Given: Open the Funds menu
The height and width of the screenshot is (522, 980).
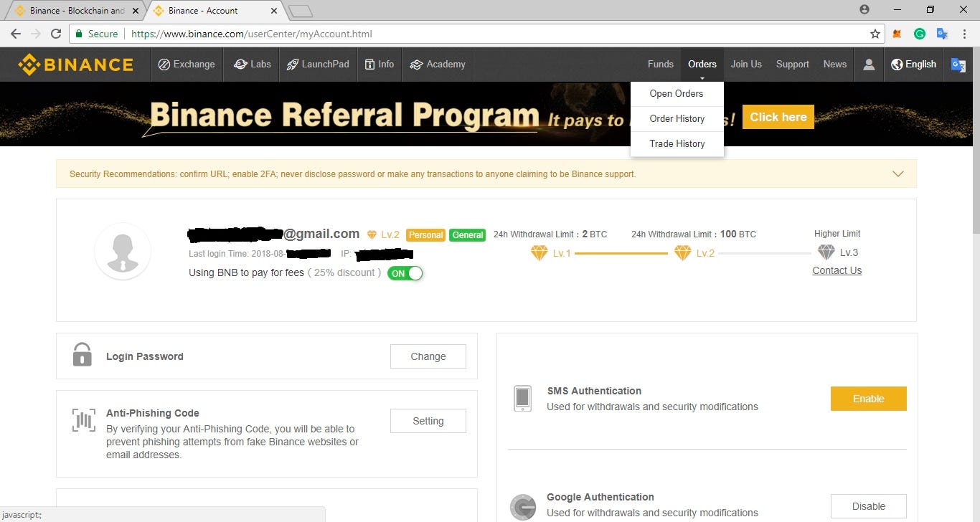Looking at the screenshot, I should coord(661,65).
